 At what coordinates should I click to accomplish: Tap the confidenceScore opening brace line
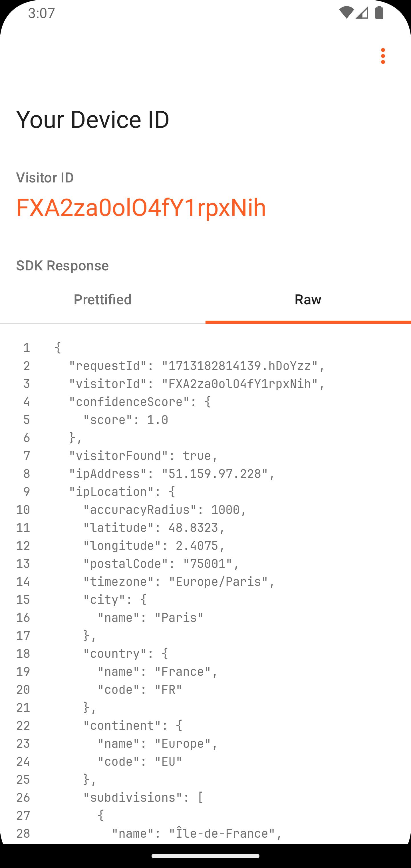click(x=140, y=402)
